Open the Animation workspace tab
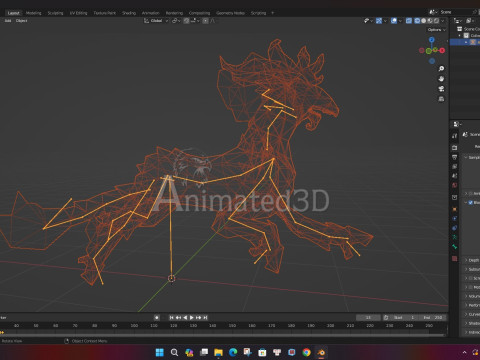 tap(151, 13)
